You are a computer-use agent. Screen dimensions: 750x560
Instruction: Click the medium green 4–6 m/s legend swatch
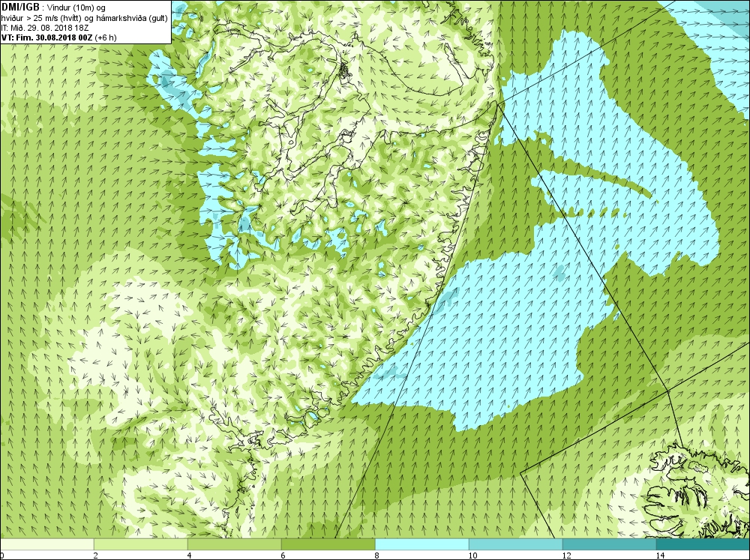tap(234, 544)
